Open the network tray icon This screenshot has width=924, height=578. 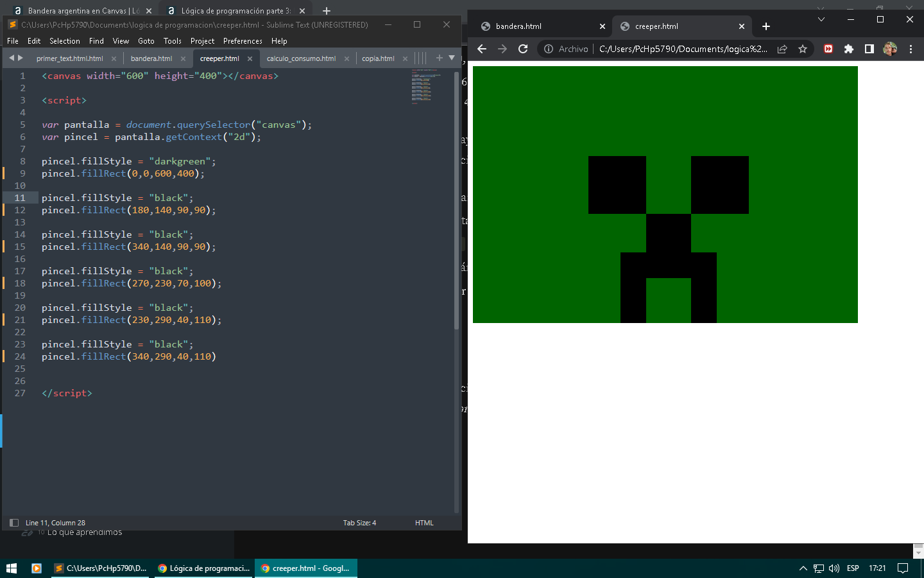[818, 568]
